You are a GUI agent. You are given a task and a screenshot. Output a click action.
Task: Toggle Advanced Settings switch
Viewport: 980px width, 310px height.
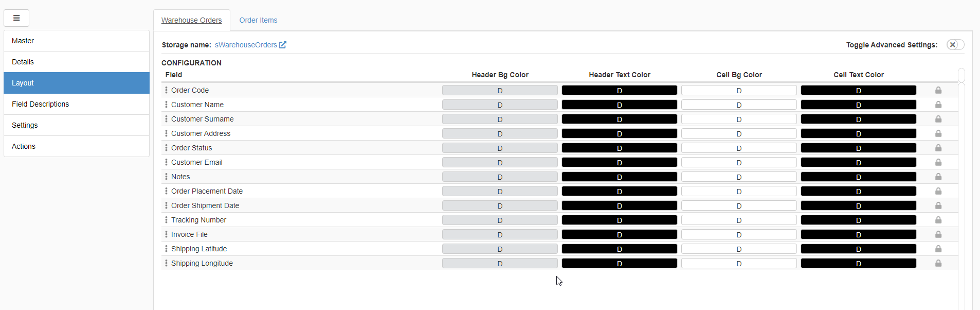[x=955, y=45]
